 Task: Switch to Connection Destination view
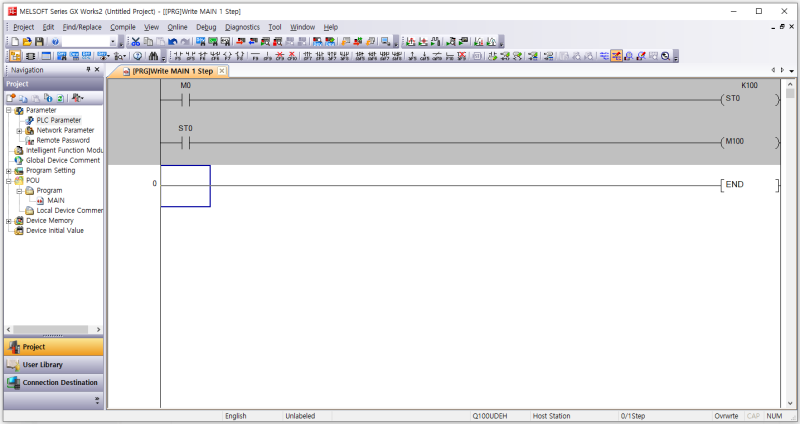[52, 382]
